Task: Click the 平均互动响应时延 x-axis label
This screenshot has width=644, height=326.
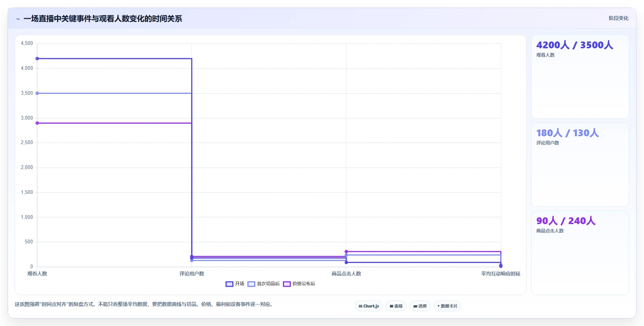Action: (501, 274)
